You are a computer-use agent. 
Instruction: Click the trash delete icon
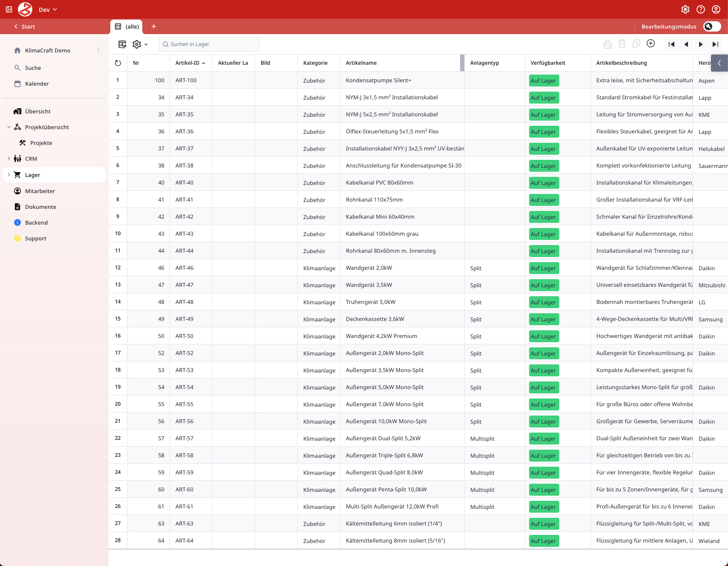click(x=622, y=44)
